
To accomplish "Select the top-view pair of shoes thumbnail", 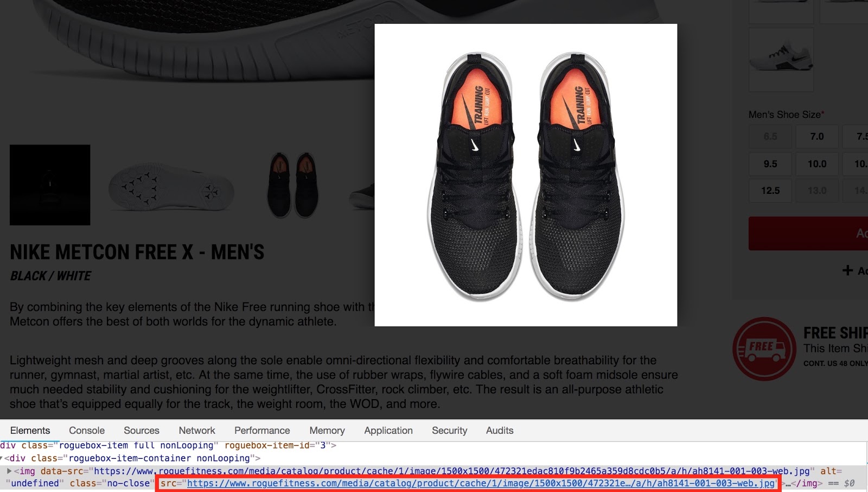I will pyautogui.click(x=292, y=185).
